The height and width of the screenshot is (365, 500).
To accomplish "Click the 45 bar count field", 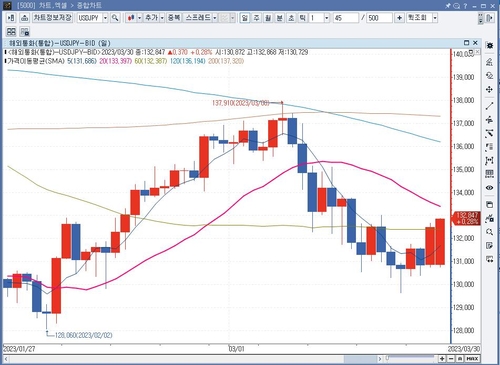I will (346, 18).
